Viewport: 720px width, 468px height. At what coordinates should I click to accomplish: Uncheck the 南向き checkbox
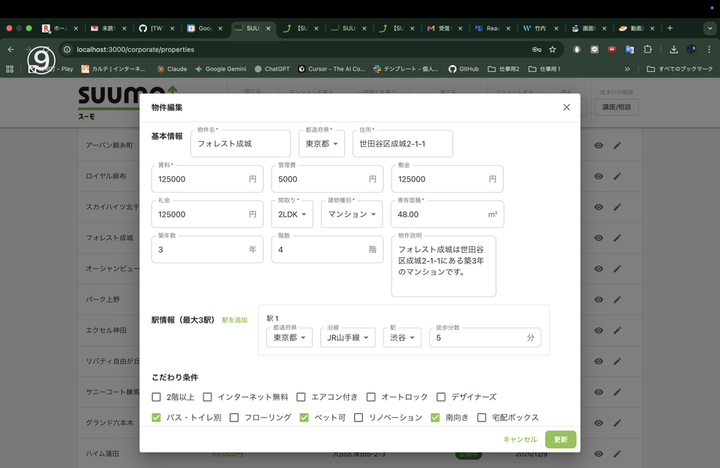pyautogui.click(x=436, y=417)
